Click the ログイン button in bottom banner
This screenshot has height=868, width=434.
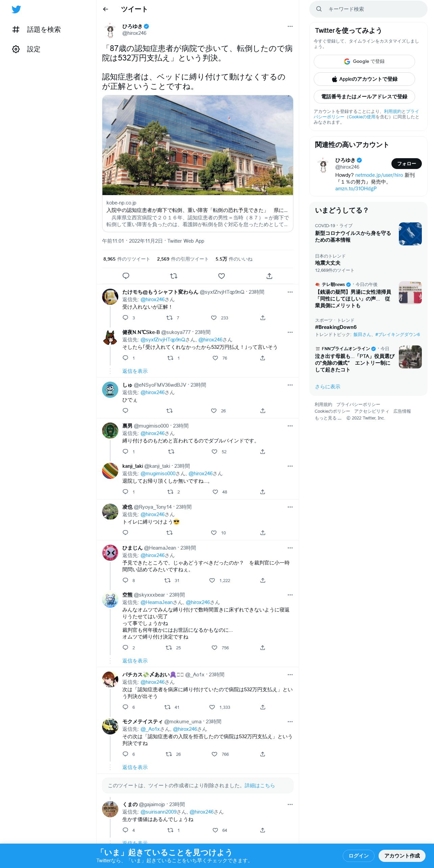(x=358, y=855)
